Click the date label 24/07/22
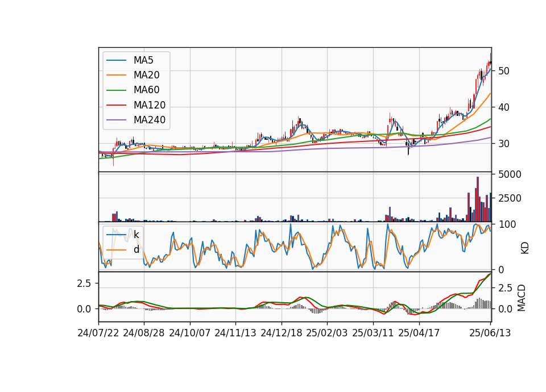This screenshot has height=392, width=546. coord(98,333)
